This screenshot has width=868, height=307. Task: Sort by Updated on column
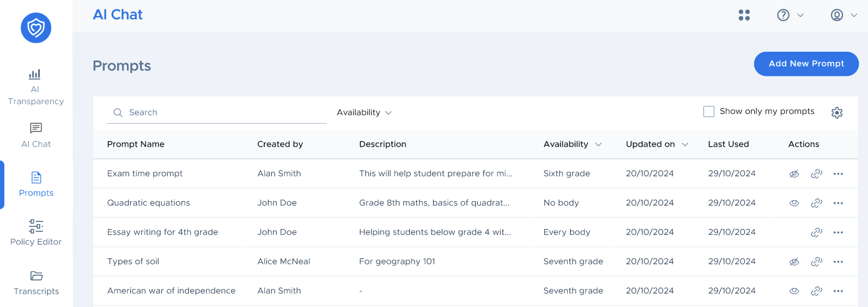[657, 144]
